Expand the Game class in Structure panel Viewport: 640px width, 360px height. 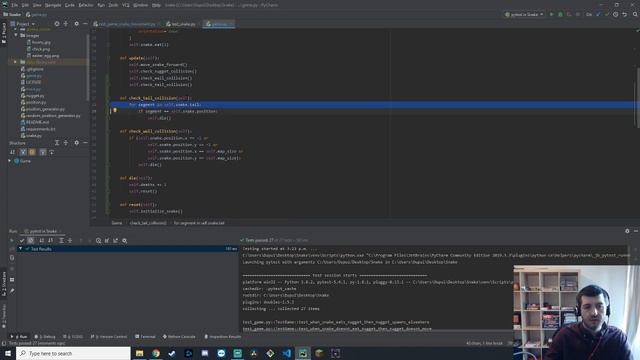coord(9,161)
